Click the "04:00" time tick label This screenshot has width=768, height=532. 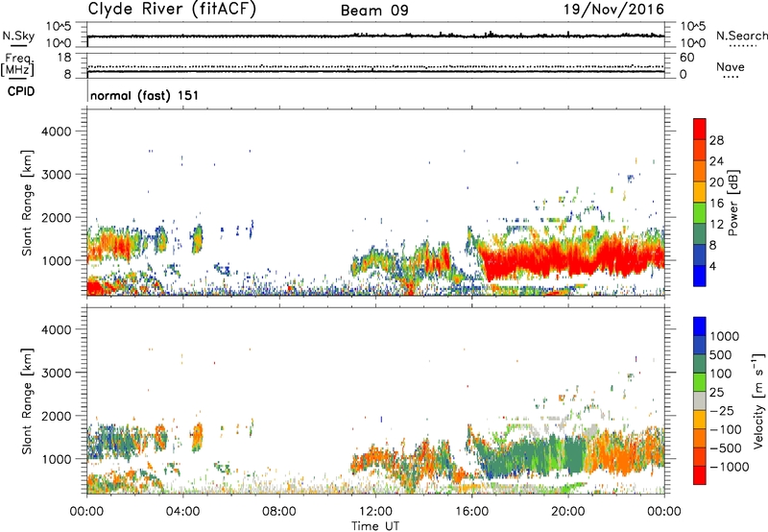click(183, 512)
